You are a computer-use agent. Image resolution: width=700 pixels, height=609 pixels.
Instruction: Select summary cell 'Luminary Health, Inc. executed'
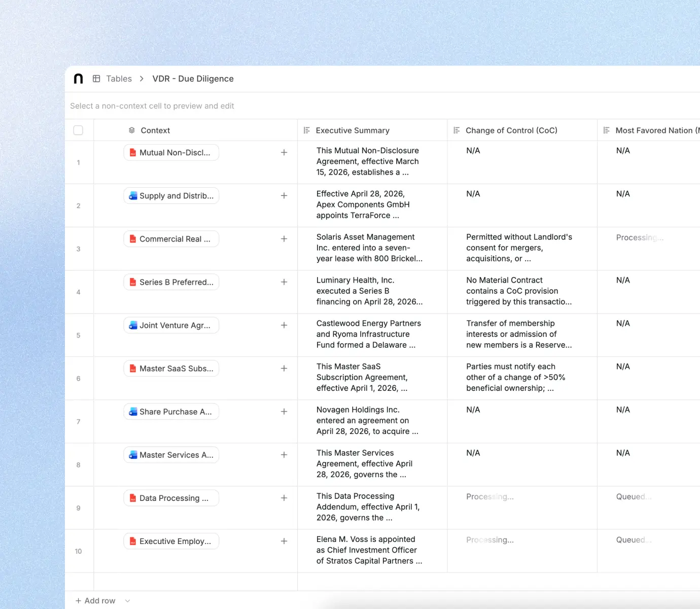click(x=372, y=291)
